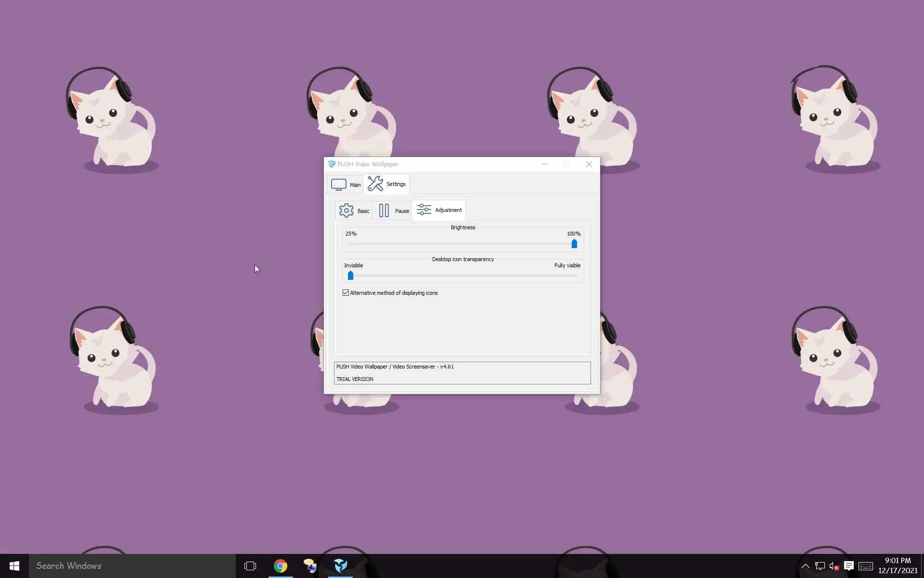Screen dimensions: 924x578
Task: Click the PUSH Video Wallpaper taskbar icon
Action: click(340, 566)
